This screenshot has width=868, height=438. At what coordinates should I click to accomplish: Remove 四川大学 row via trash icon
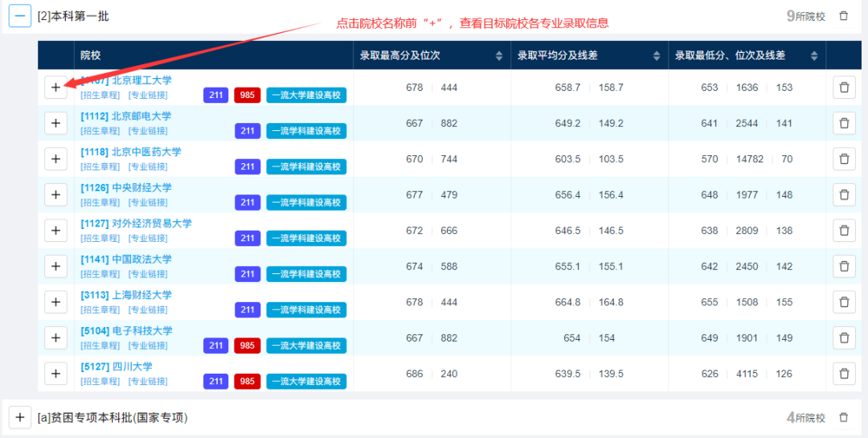(x=844, y=373)
